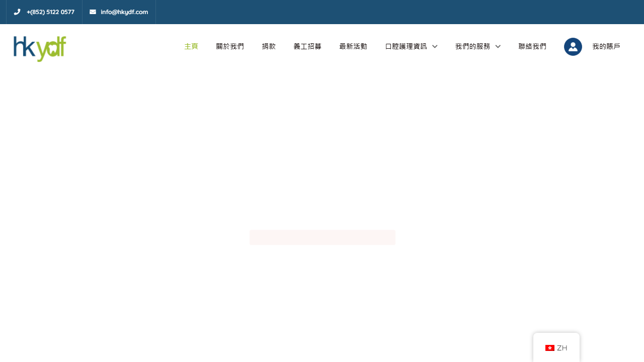Open 最新活動 latest events page
644x362 pixels.
353,46
